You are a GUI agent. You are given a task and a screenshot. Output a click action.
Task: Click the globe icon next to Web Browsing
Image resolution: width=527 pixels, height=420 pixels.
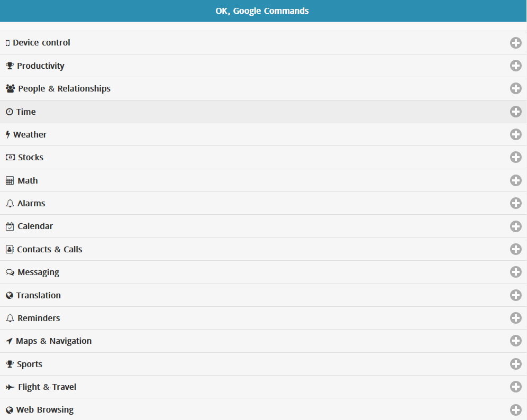10,410
